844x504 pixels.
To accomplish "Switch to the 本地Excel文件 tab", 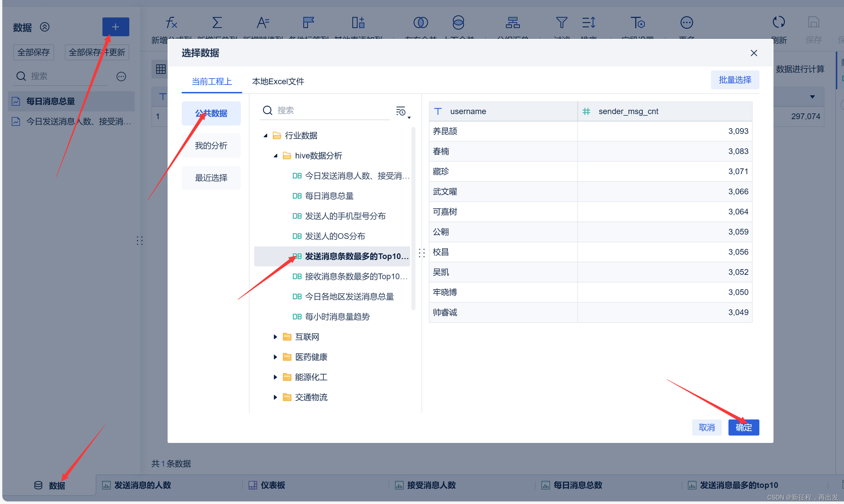I will (x=278, y=82).
